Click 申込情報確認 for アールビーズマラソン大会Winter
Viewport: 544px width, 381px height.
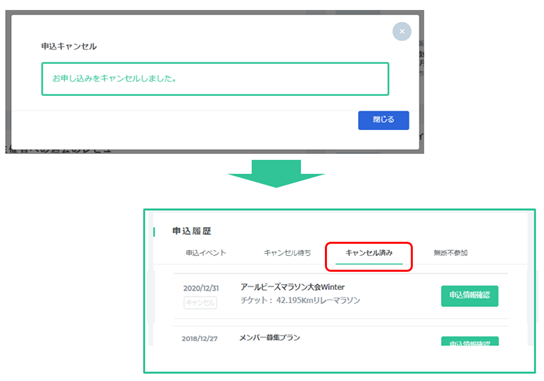point(469,296)
